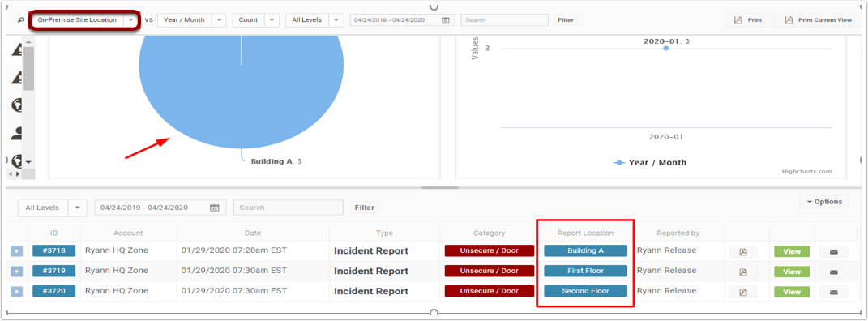Viewport: 868px width, 321px height.
Task: Click the Second Floor location tag
Action: (586, 291)
